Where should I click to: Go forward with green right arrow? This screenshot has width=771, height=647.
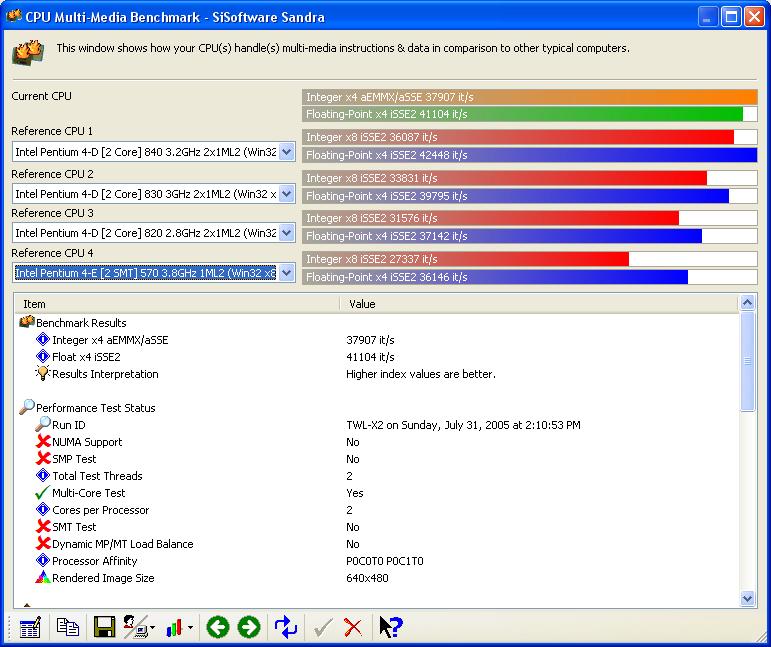coord(249,627)
